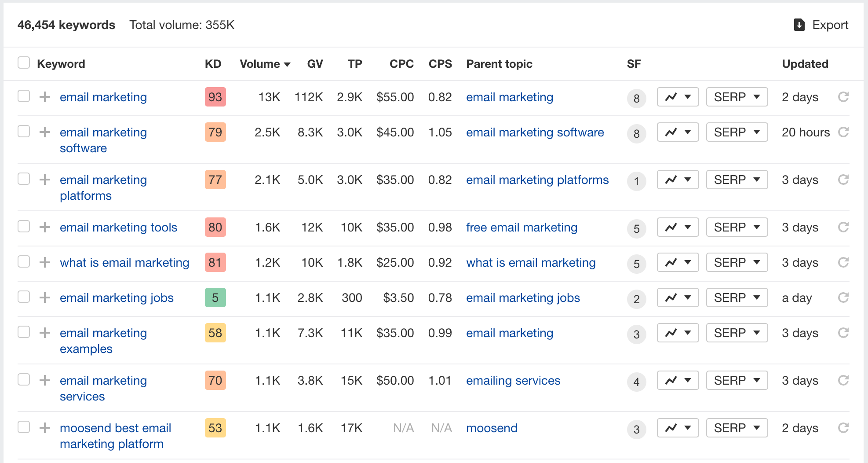Click the plus icon beside "what is email marketing"
The width and height of the screenshot is (868, 463).
[44, 262]
